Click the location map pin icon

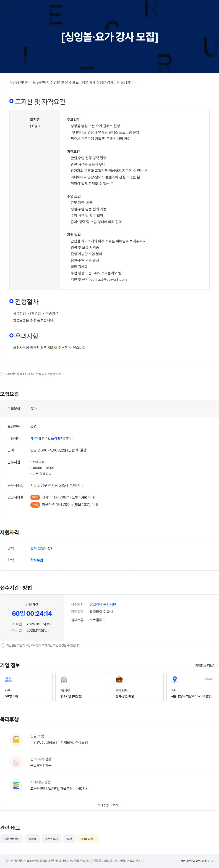(x=175, y=679)
